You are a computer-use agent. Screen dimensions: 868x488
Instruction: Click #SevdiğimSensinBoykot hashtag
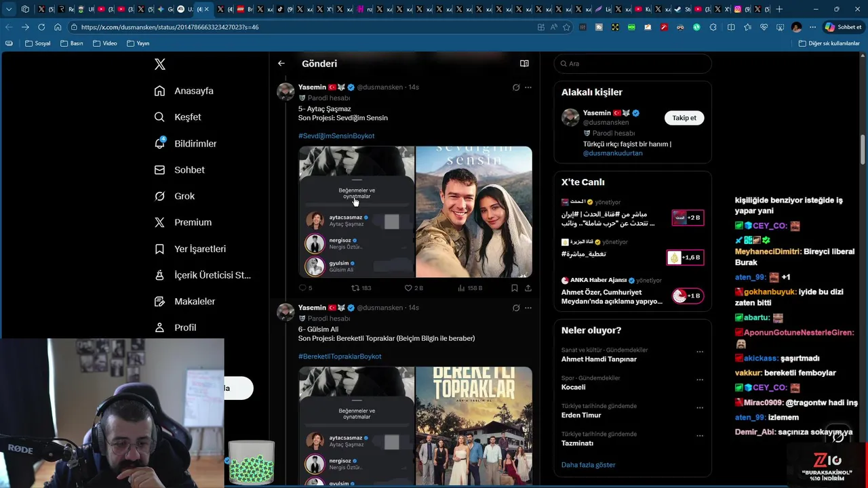point(336,136)
